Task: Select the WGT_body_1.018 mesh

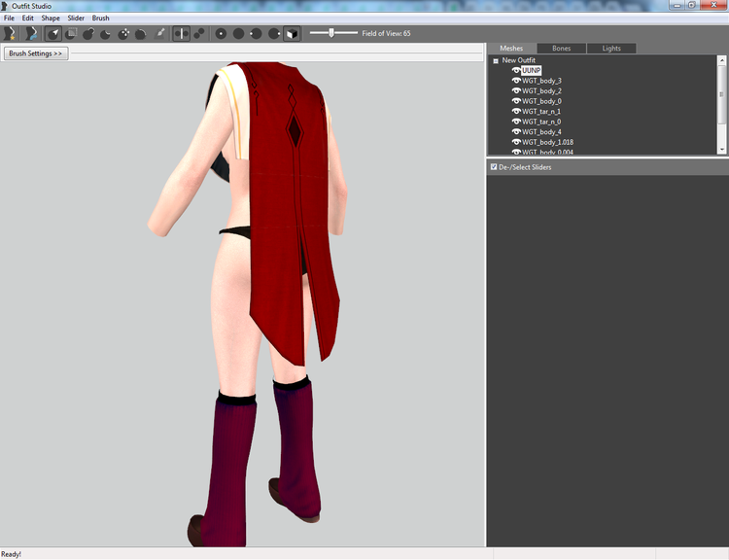Action: tap(547, 142)
